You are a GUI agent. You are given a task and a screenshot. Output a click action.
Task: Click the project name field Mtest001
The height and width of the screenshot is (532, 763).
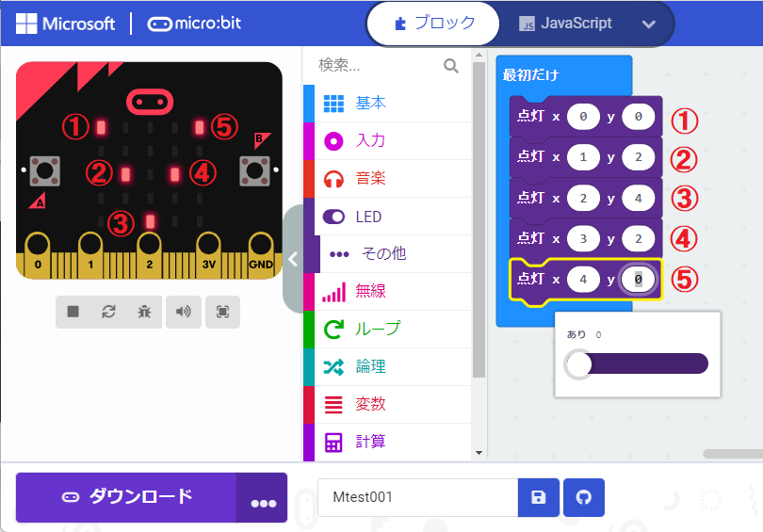pos(417,497)
